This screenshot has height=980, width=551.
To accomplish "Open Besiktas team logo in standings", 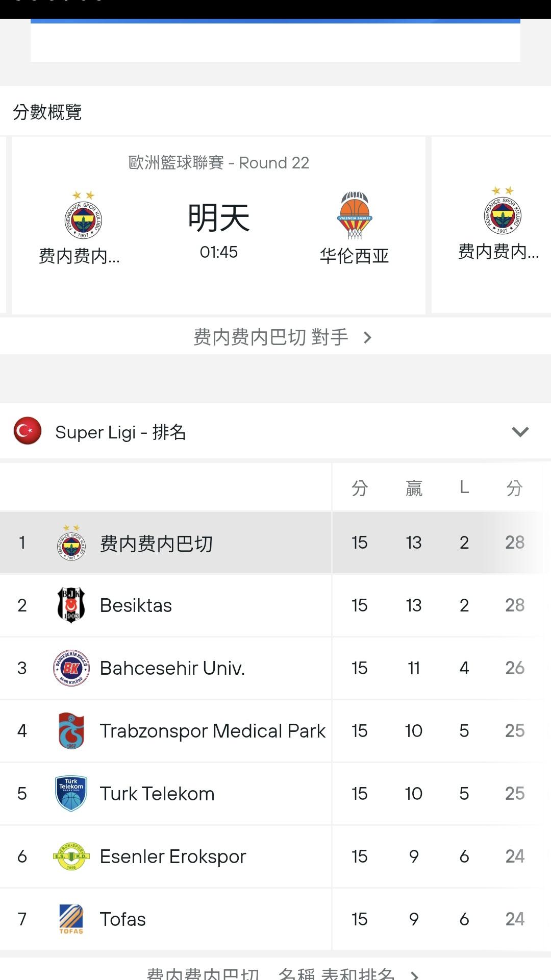I will (71, 605).
